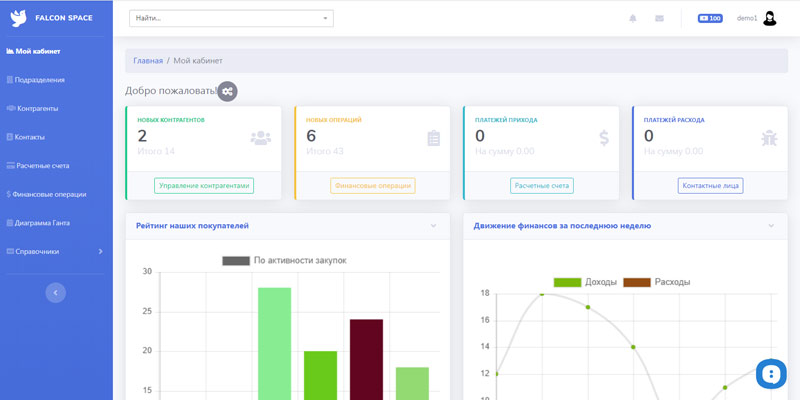Screen dimensions: 800x400
Task: Open the Найти search dropdown
Action: [231, 18]
